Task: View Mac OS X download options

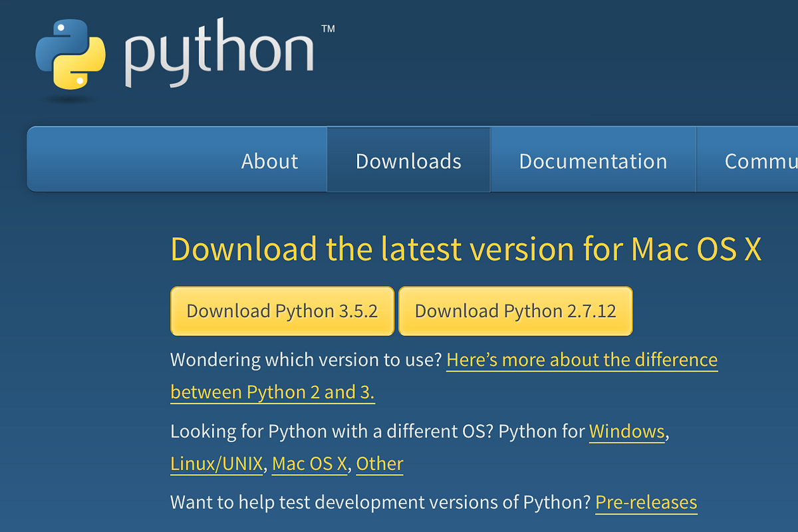Action: click(309, 463)
